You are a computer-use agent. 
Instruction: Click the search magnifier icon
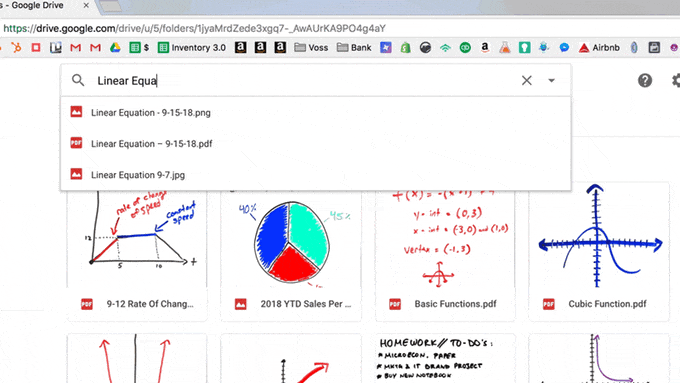tap(78, 80)
